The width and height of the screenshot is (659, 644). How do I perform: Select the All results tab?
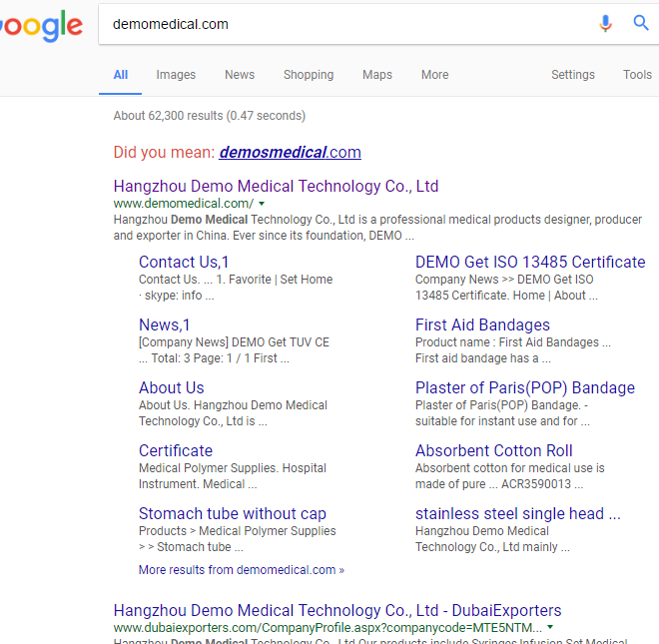(120, 75)
